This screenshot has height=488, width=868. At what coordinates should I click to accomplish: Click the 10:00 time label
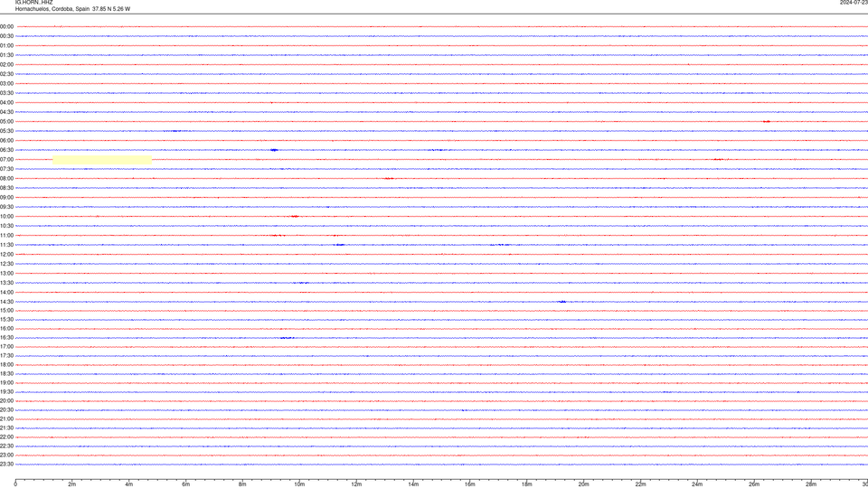pos(6,216)
